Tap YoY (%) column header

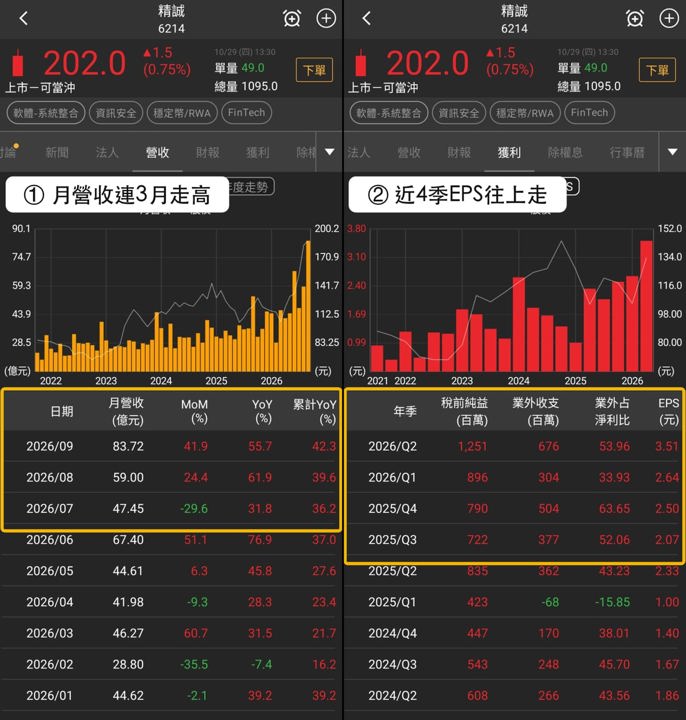[262, 411]
